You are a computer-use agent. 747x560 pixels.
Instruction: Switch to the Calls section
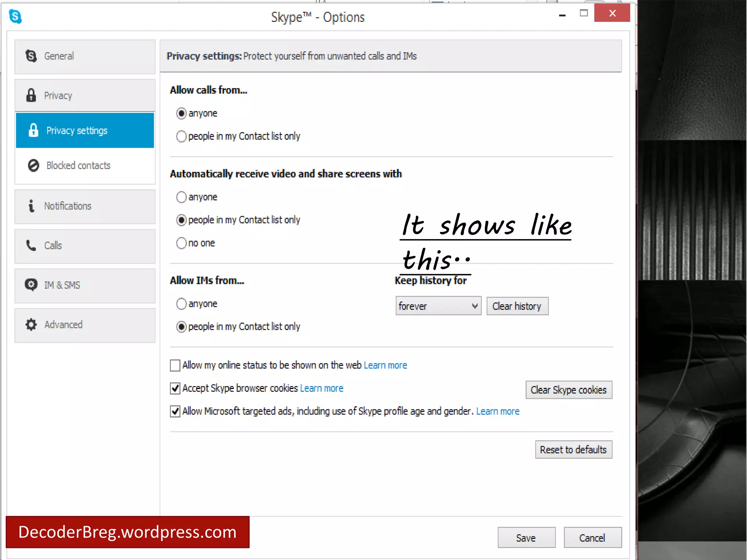coord(85,246)
